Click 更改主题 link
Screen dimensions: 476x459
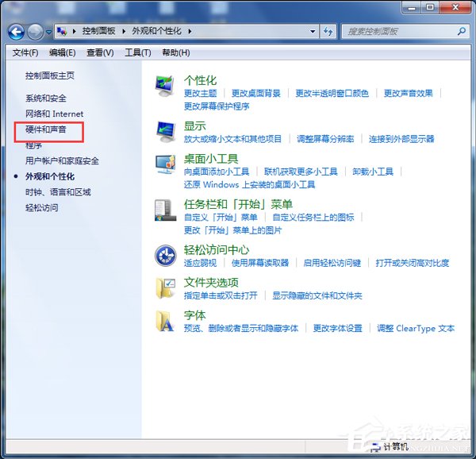(201, 94)
